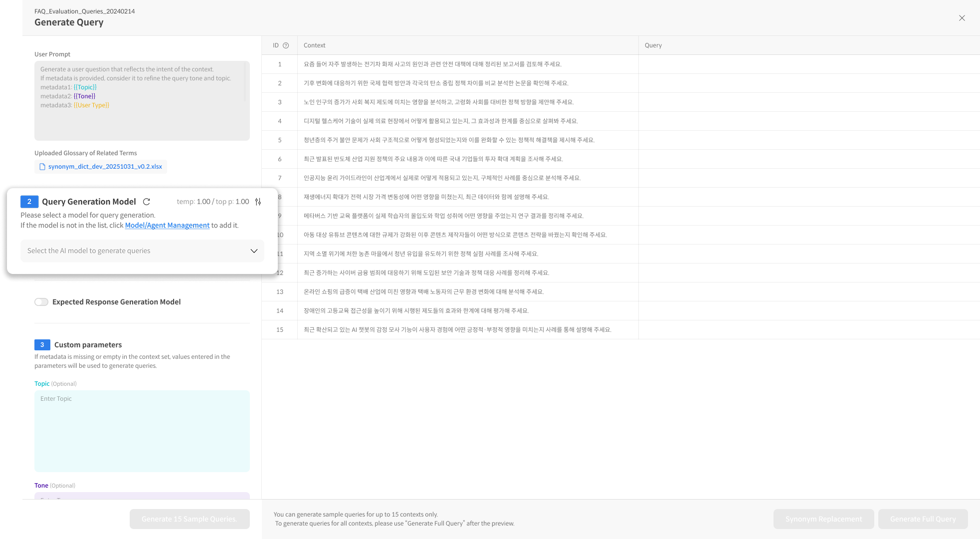980x539 pixels.
Task: Click Synonym Replacement button
Action: (823, 519)
